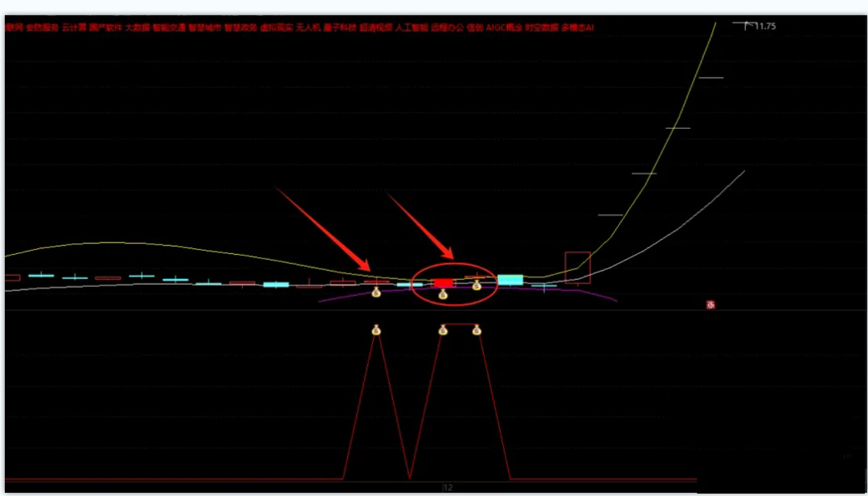Viewport: 868px width, 496px height.
Task: Select the 无人机 concept tag
Action: (309, 27)
